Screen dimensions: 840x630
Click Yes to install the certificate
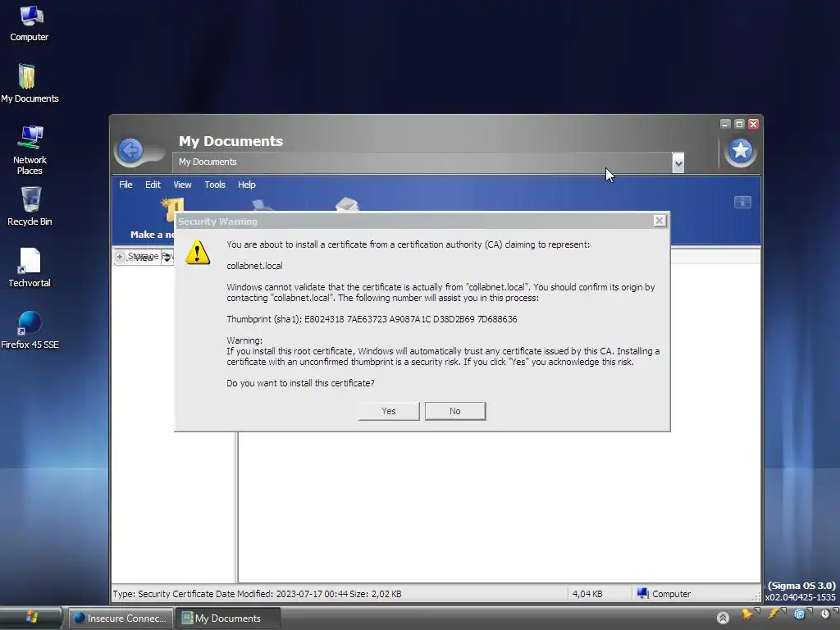tap(388, 411)
